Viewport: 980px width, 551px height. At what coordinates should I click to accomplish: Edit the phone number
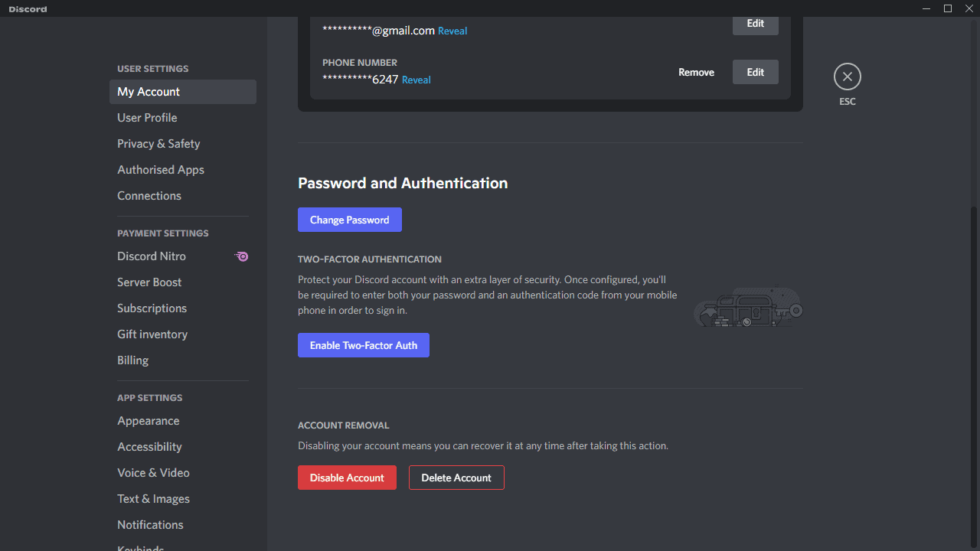(x=755, y=72)
